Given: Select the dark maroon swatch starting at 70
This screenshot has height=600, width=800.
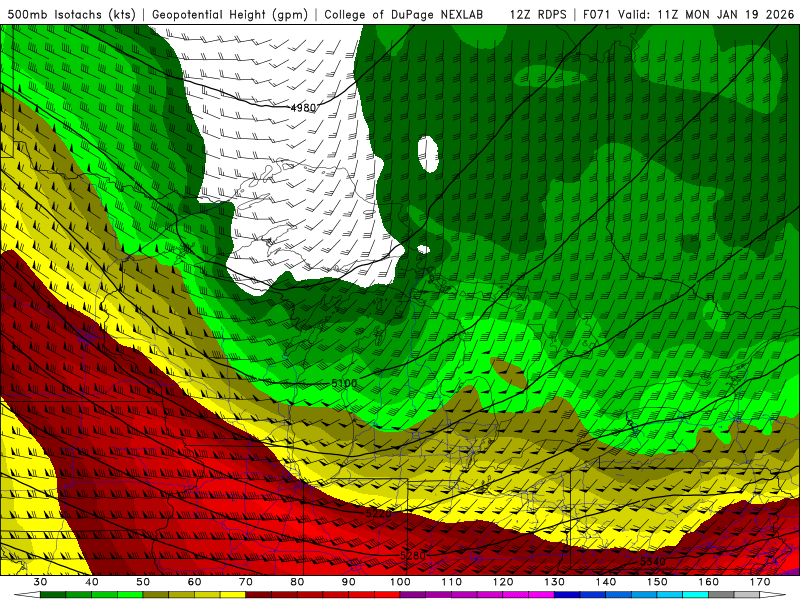Looking at the screenshot, I should click(259, 594).
